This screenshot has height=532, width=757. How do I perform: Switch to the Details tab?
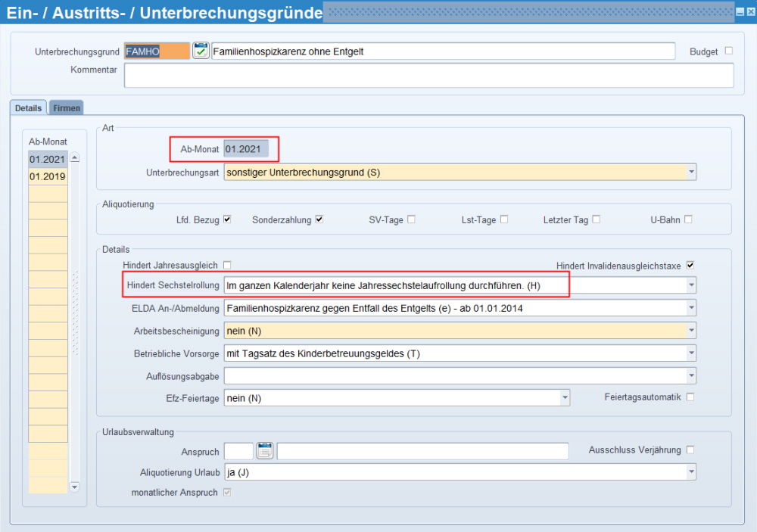28,107
